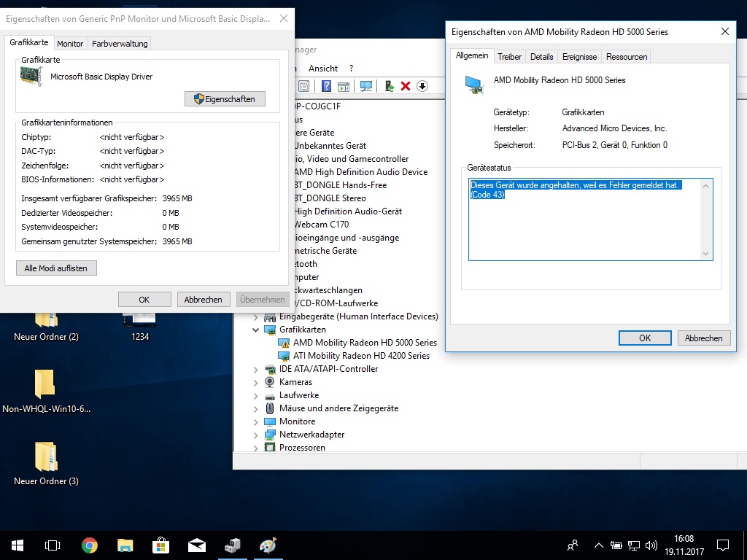The image size is (747, 560).
Task: Open the properties sheet icon in Device Manager toolbar
Action: [x=303, y=86]
